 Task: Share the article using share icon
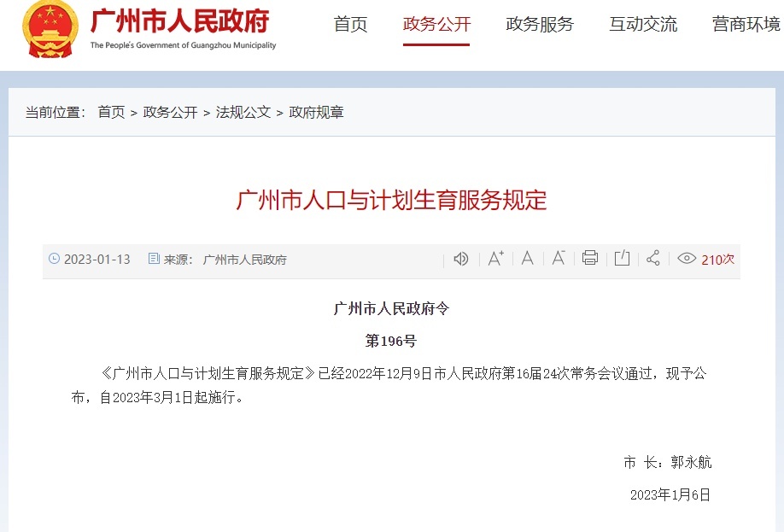click(653, 259)
